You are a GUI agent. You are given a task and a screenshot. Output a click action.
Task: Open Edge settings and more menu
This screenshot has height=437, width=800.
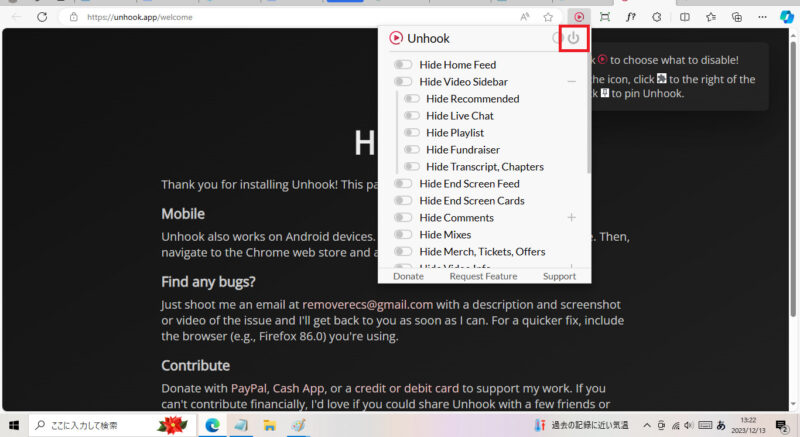(x=762, y=17)
